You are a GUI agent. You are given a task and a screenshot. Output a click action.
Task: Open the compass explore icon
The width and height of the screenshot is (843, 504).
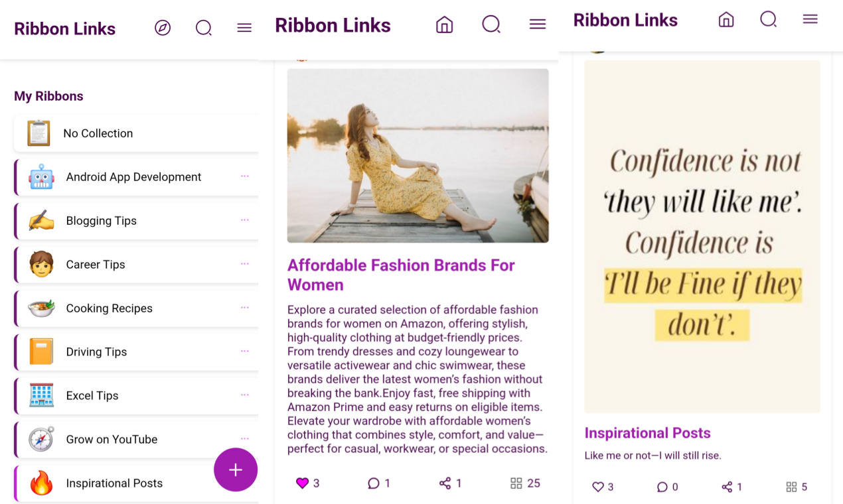point(163,28)
